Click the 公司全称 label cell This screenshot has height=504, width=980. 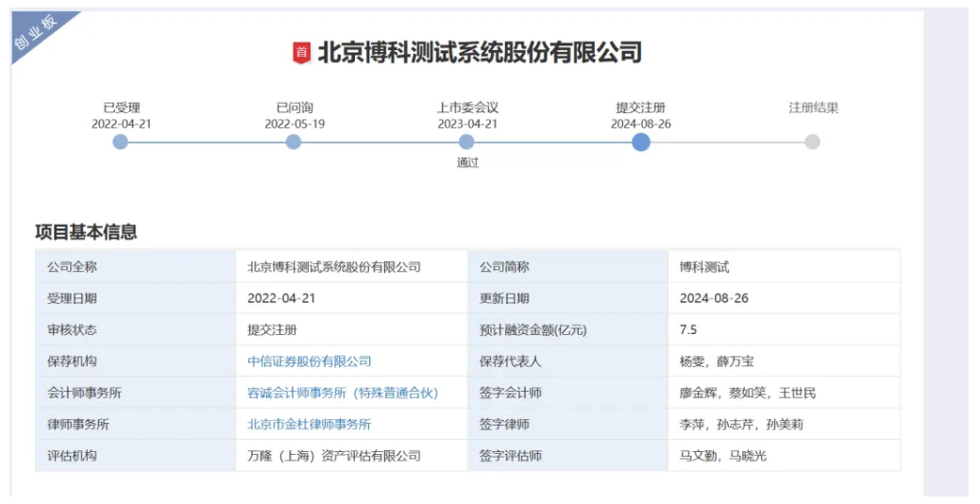[x=136, y=267]
